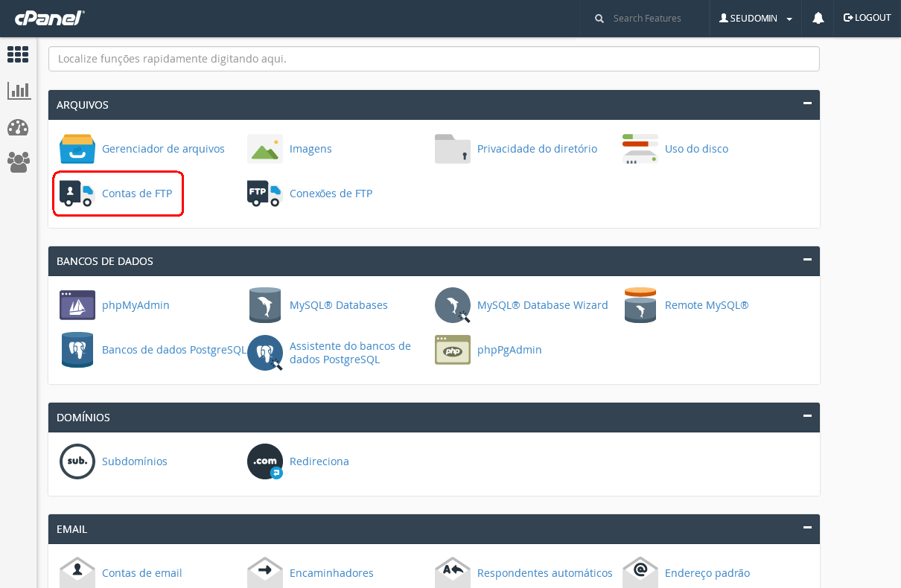Open the Endereço padrão link
Image resolution: width=901 pixels, height=588 pixels.
tap(707, 573)
